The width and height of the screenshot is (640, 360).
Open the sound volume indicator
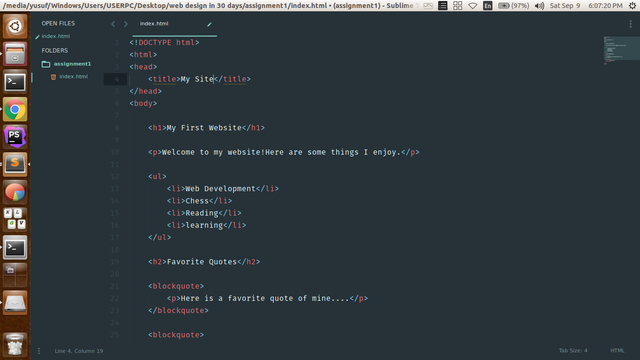pyautogui.click(x=539, y=6)
